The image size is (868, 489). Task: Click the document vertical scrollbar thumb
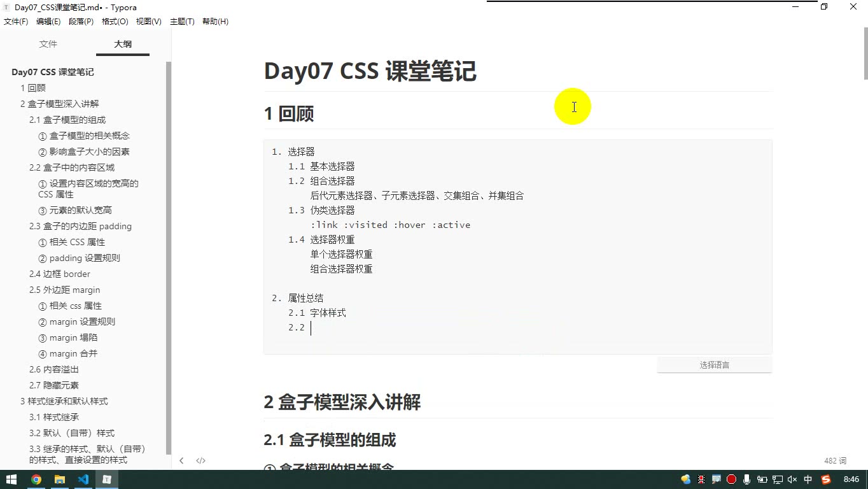click(865, 54)
